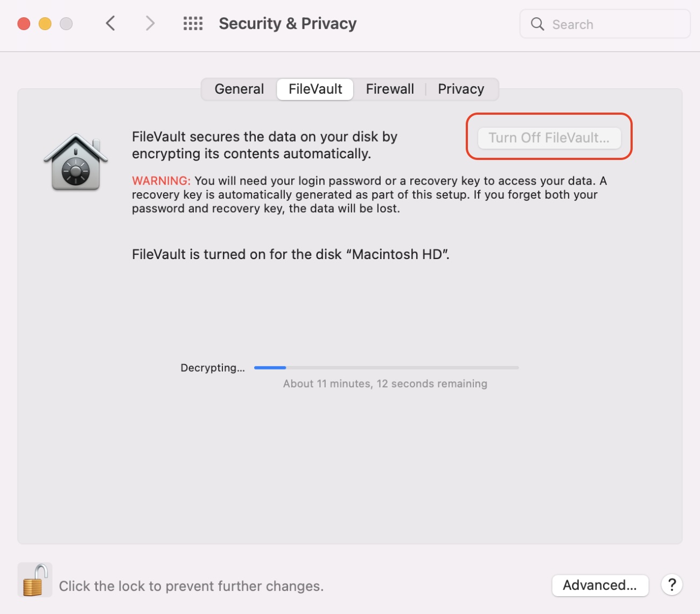Click the time remaining text
Image resolution: width=700 pixels, height=614 pixels.
coord(384,383)
